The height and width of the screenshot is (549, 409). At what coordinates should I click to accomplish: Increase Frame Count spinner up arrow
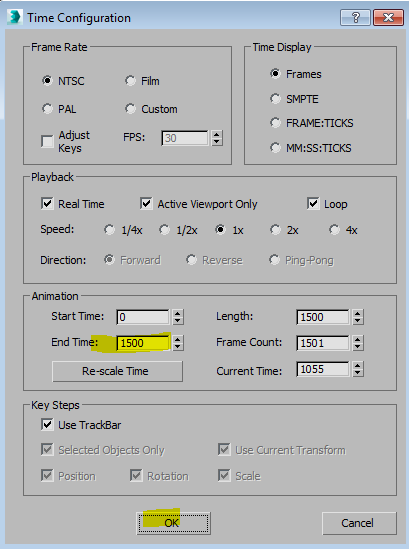pyautogui.click(x=357, y=339)
